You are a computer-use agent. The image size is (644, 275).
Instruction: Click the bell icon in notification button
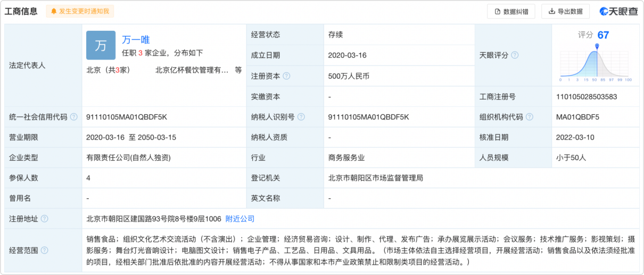pyautogui.click(x=54, y=11)
